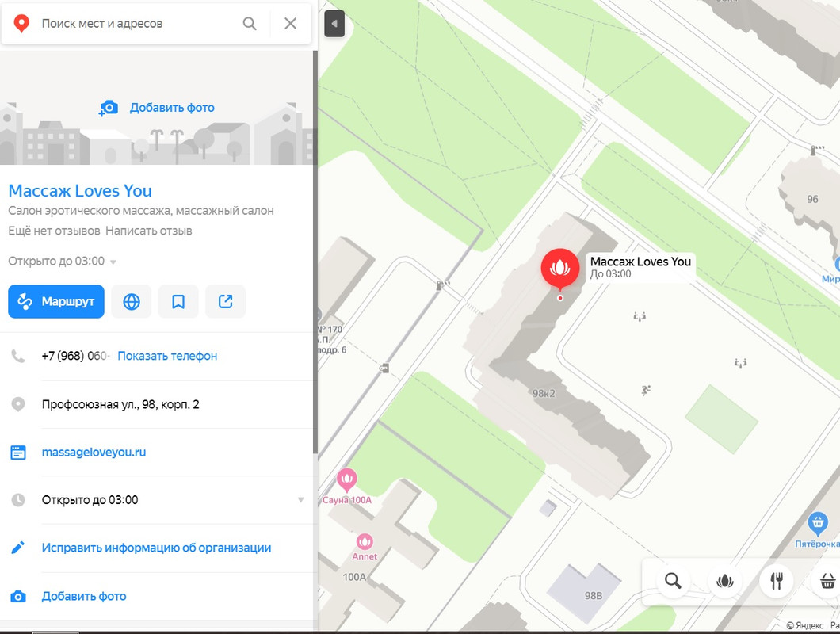The image size is (840, 634).
Task: Expand the 'Открыто до 03:00' hours dropdown under reviews
Action: pos(62,262)
